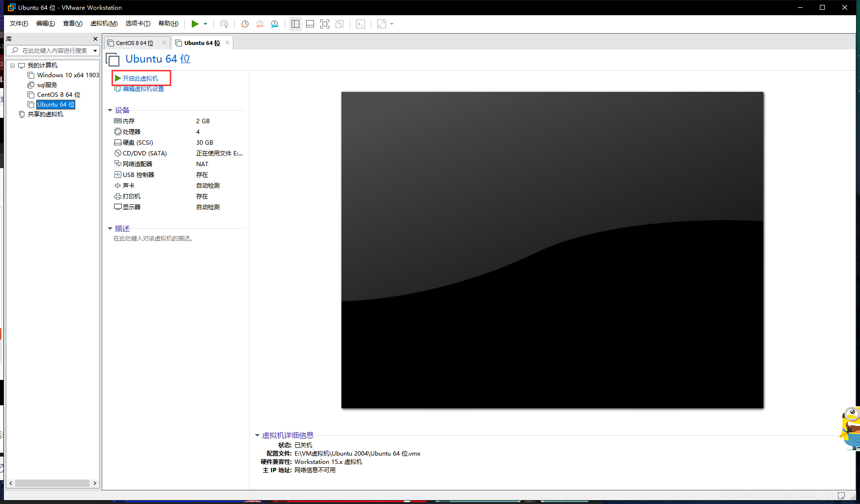This screenshot has width=860, height=504.
Task: Open the 选项卡(T) menu
Action: pos(138,23)
